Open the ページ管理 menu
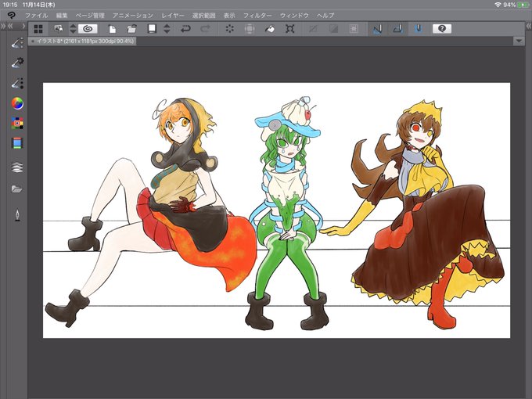 90,16
